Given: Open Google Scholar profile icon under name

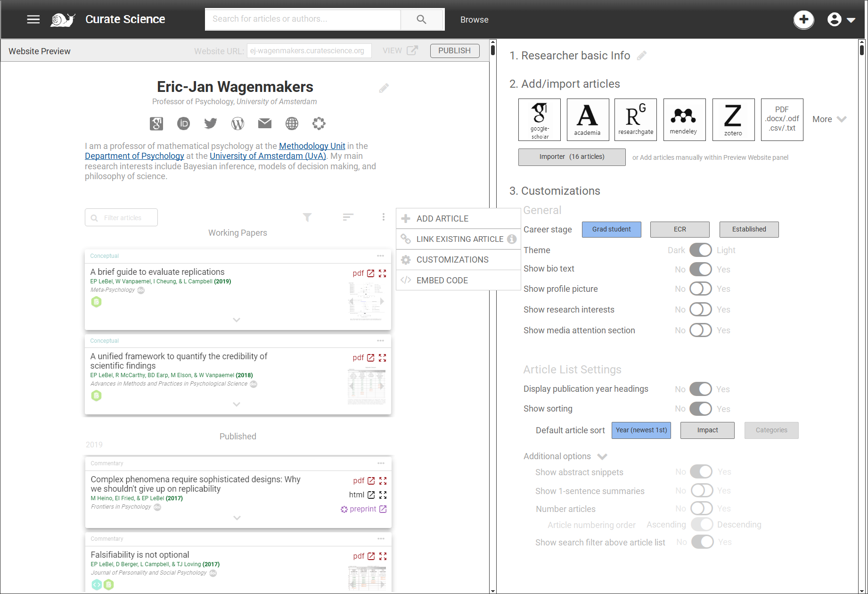Looking at the screenshot, I should (x=156, y=124).
